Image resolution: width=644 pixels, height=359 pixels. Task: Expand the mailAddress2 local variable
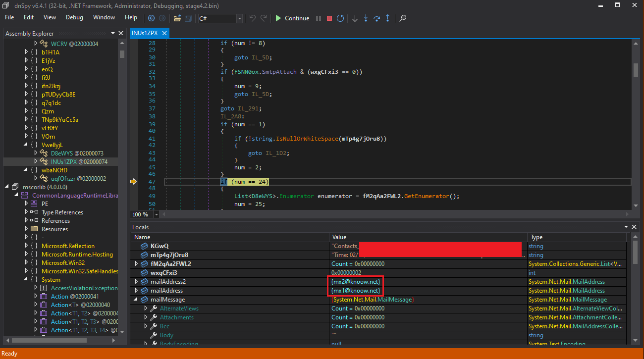(136, 281)
